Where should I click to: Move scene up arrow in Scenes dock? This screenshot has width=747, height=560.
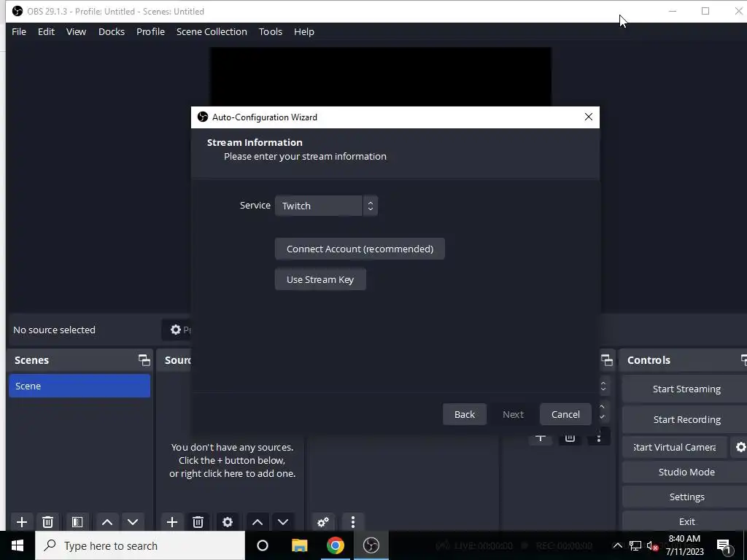pos(107,522)
